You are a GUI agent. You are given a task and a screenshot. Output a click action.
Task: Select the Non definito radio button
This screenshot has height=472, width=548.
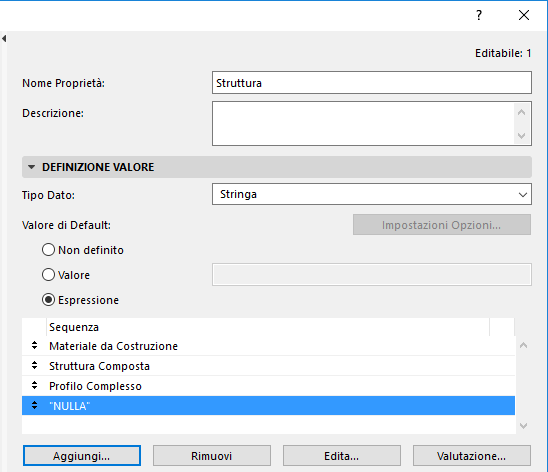(48, 250)
